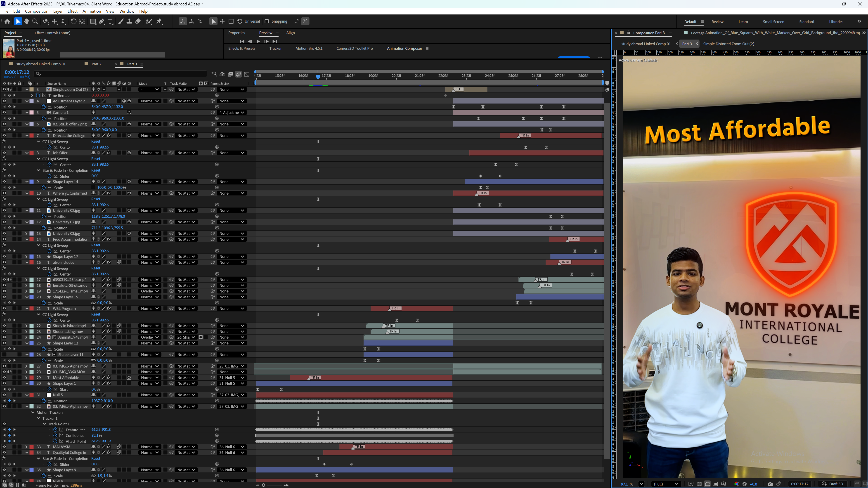The image size is (868, 488).
Task: Open the Animation menu
Action: click(x=92, y=11)
